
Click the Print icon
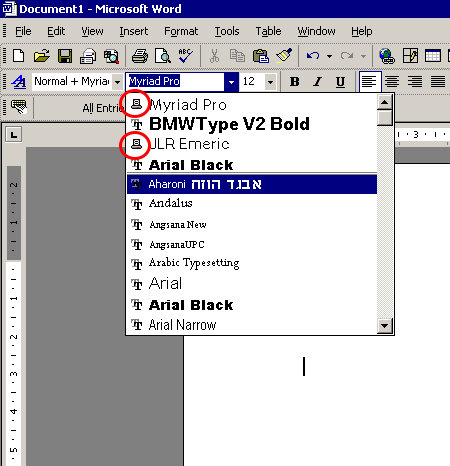[x=140, y=56]
